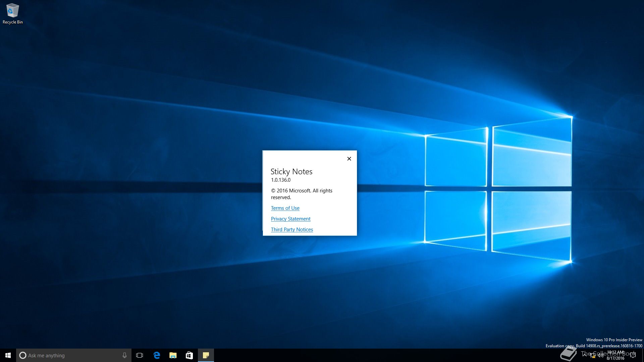
Task: Activate the Cortana microphone icon
Action: (x=124, y=355)
